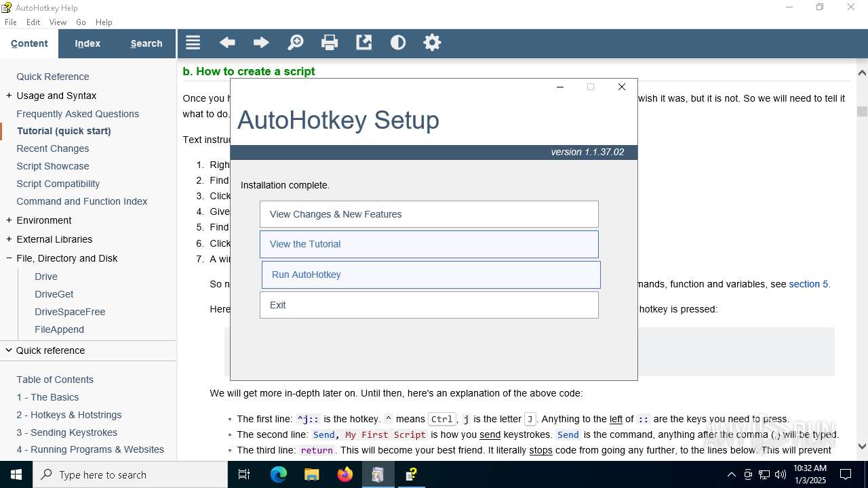The width and height of the screenshot is (868, 488).
Task: Switch to the Content tab
Action: (29, 43)
